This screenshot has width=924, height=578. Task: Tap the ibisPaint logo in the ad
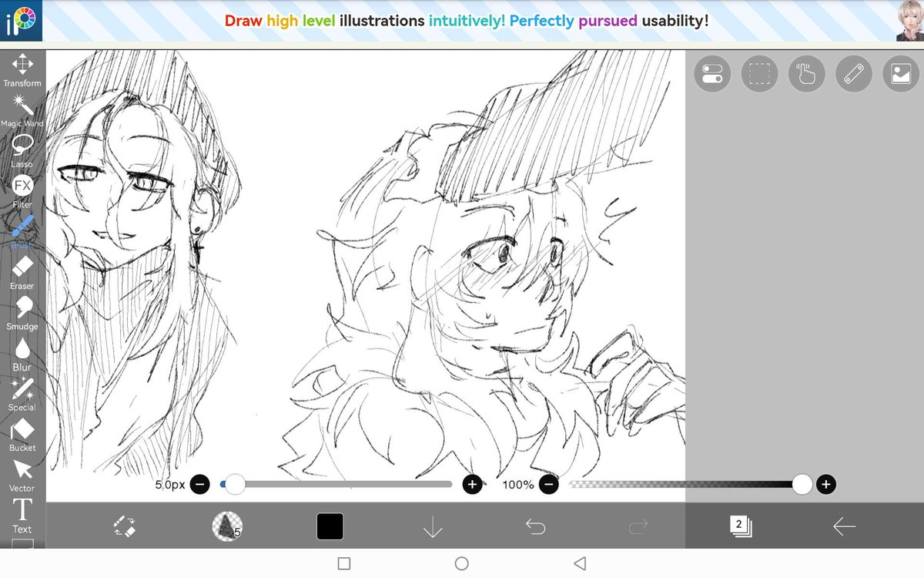click(21, 21)
